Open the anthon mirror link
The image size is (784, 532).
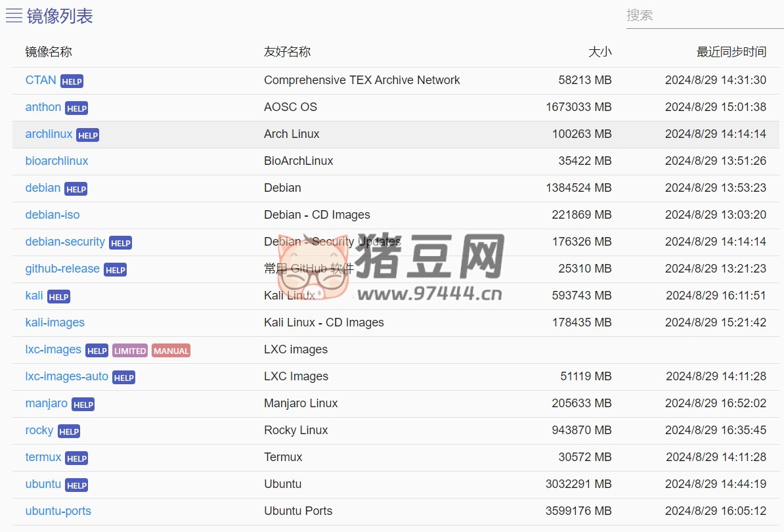[43, 107]
